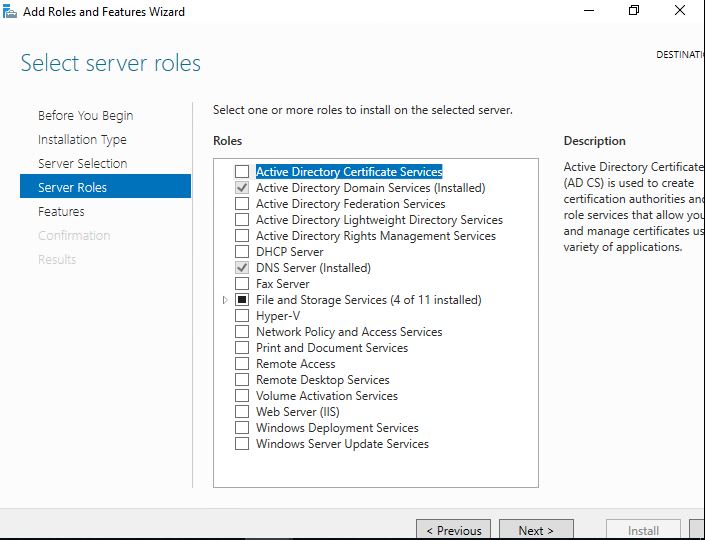Check Network Policy and Access Services checkbox
705x540 pixels.
click(x=242, y=332)
